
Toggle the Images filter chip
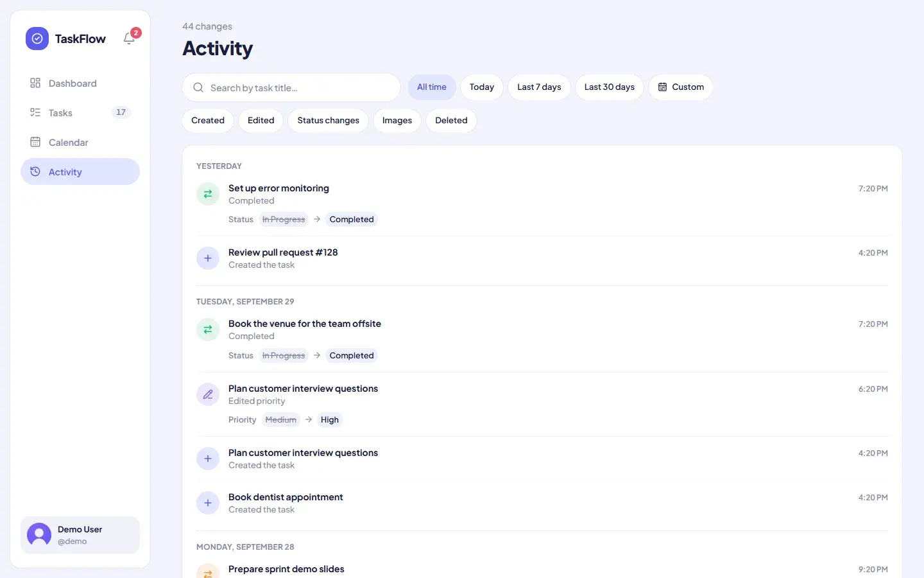pos(397,120)
